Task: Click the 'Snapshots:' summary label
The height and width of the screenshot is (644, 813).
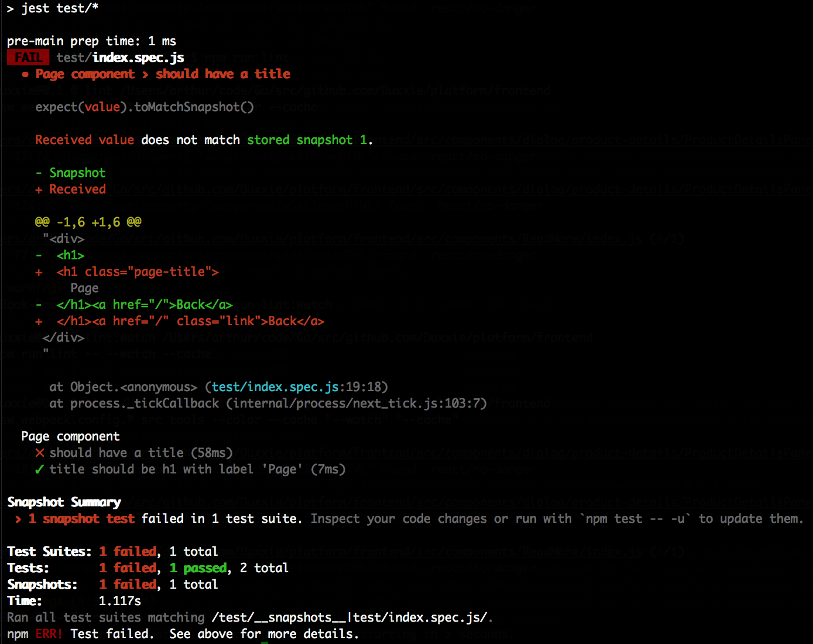Action: [x=42, y=585]
